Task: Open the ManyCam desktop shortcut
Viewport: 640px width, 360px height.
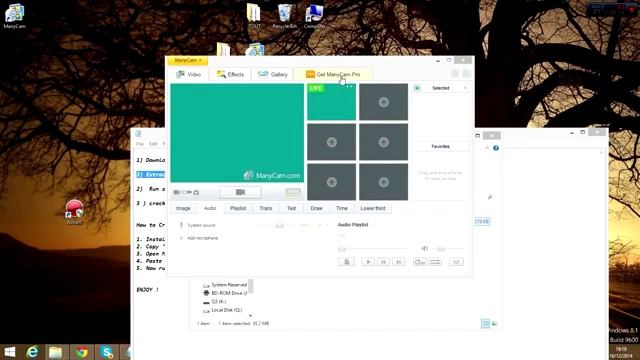Action: (x=14, y=16)
